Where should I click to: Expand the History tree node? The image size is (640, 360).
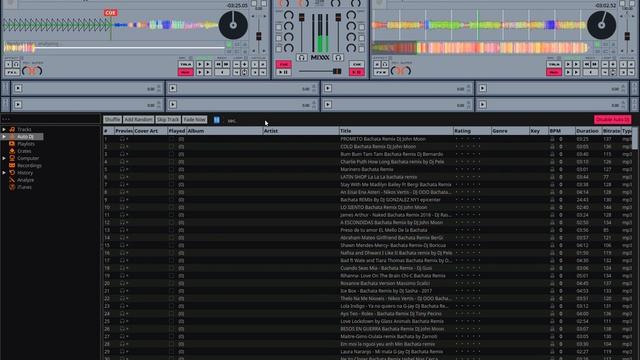point(4,173)
